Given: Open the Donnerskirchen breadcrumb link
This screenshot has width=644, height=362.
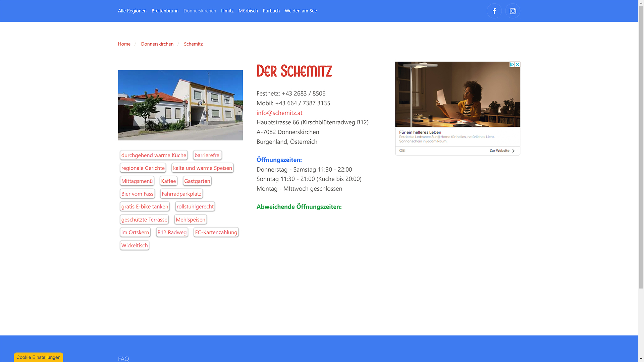Looking at the screenshot, I should pos(157,44).
